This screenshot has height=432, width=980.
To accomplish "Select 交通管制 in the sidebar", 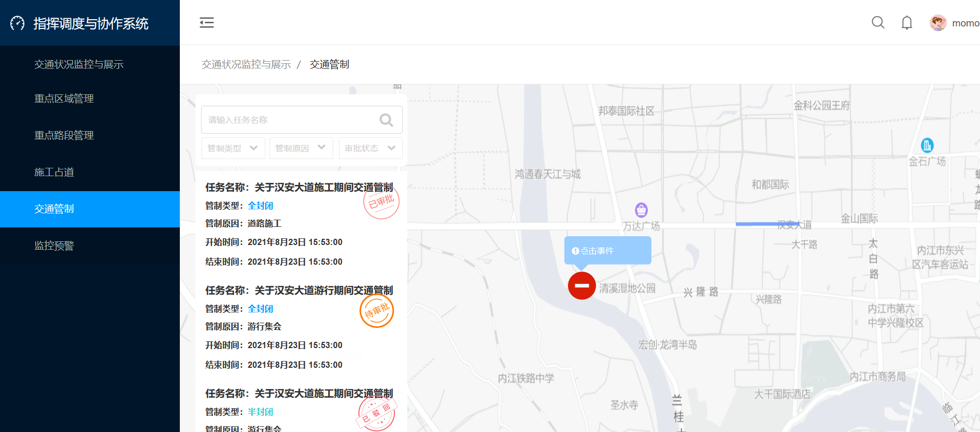I will (x=90, y=209).
